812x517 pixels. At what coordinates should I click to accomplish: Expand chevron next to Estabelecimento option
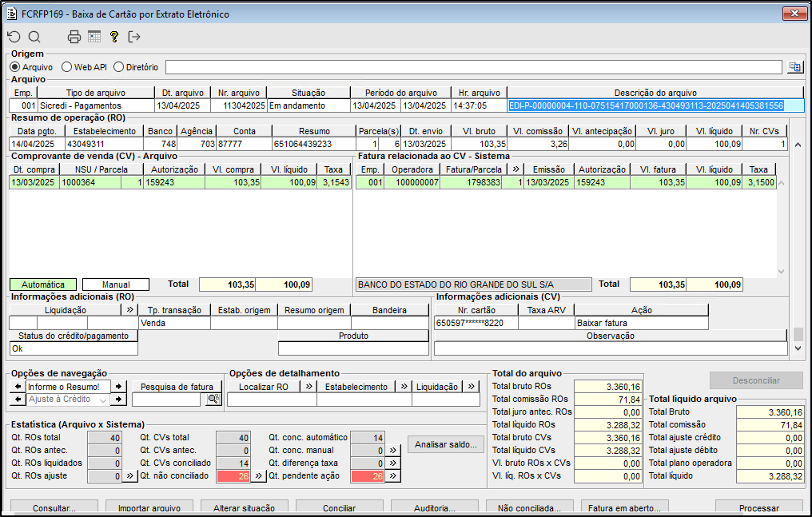404,387
